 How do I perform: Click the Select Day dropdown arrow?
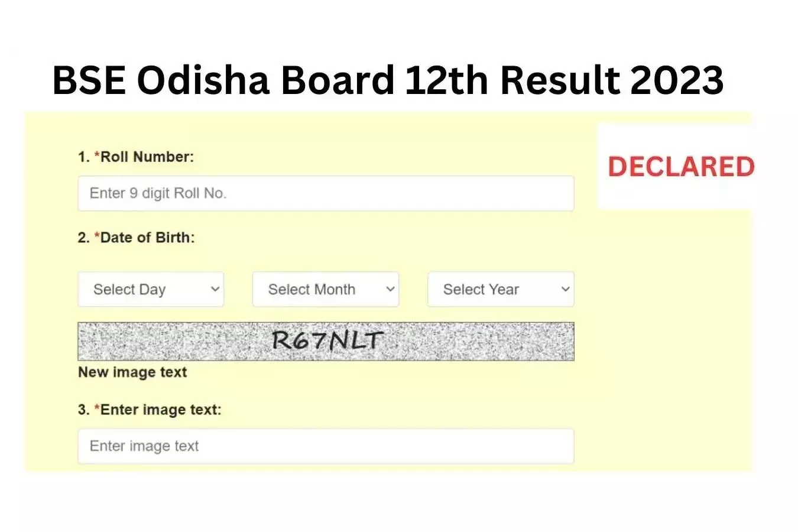pyautogui.click(x=215, y=289)
